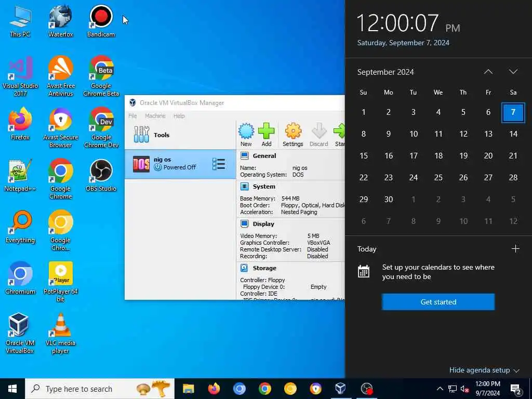Select the Google Chrome Dev desktop icon

[101, 128]
